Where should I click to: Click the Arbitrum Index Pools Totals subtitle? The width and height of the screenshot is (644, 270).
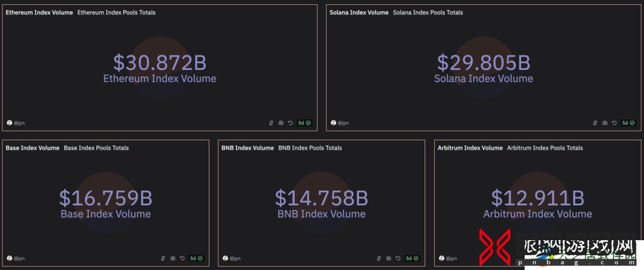[545, 148]
